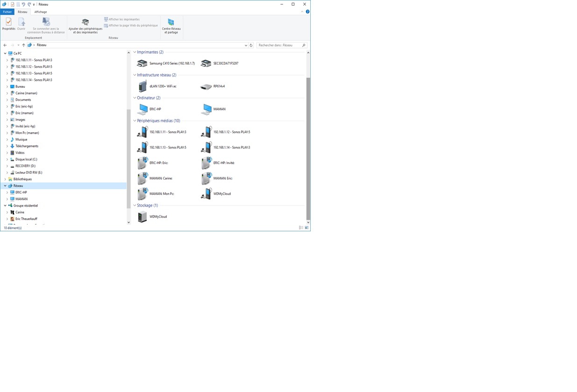Switch to the Affichage ribbon tab

click(41, 12)
